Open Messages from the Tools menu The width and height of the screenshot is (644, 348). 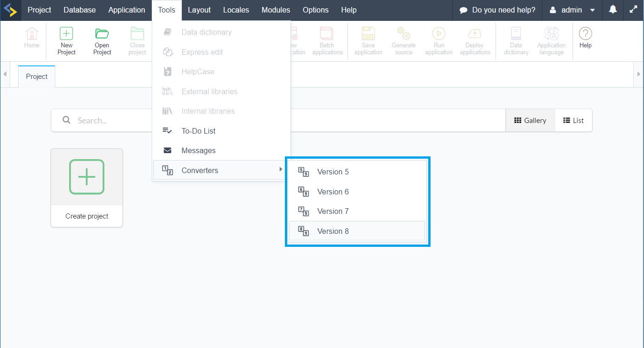click(x=199, y=151)
